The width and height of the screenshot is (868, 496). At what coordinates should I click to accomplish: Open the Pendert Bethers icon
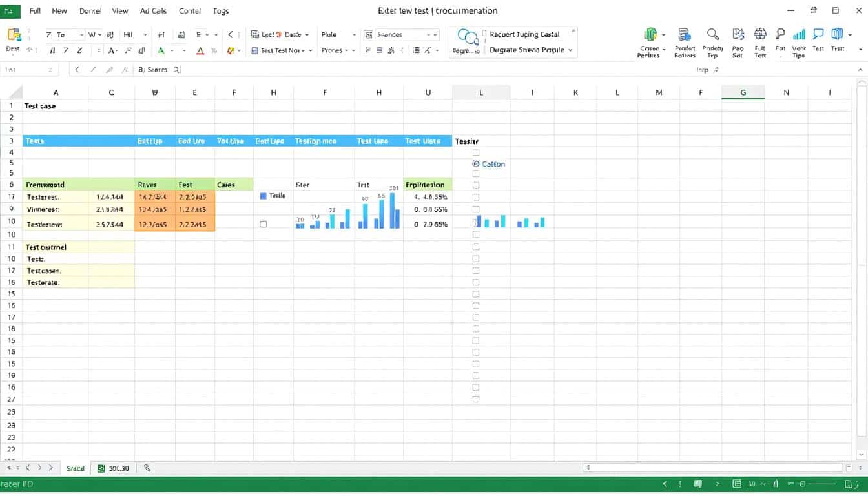(685, 35)
